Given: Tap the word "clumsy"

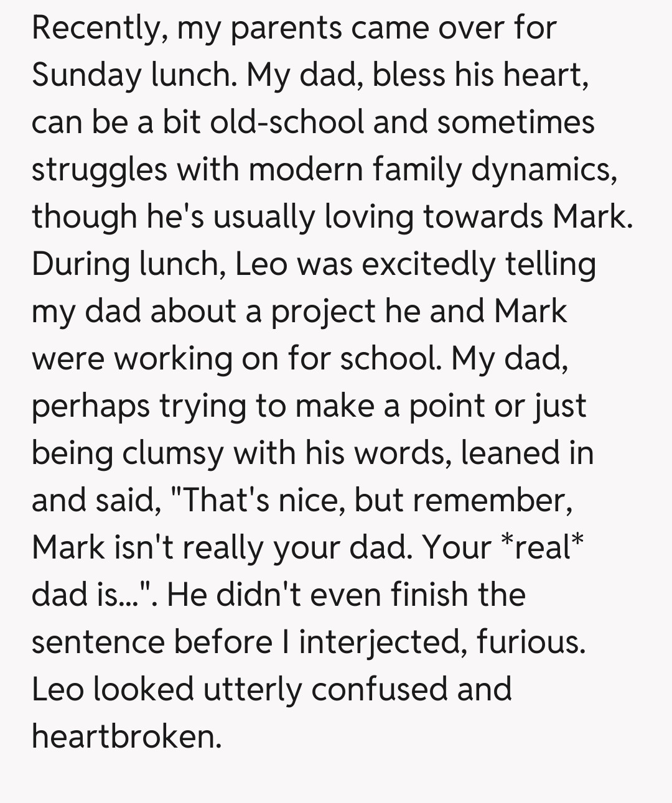Looking at the screenshot, I should point(172,453).
